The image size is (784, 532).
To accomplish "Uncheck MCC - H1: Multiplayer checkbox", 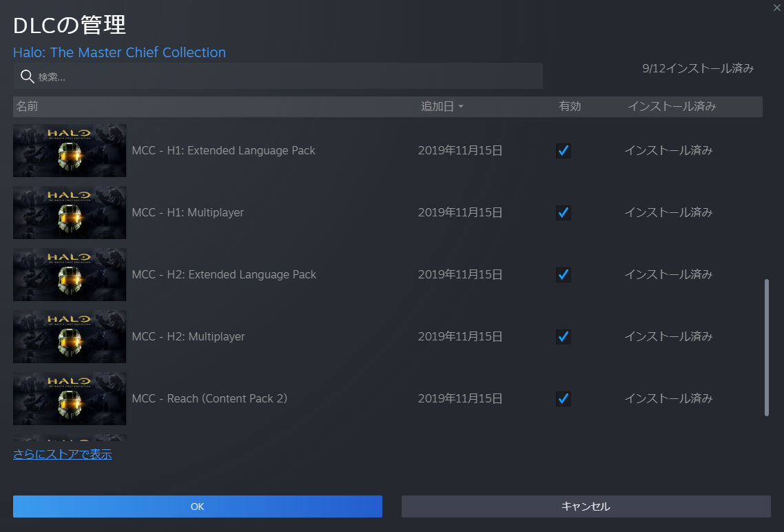I will (564, 212).
